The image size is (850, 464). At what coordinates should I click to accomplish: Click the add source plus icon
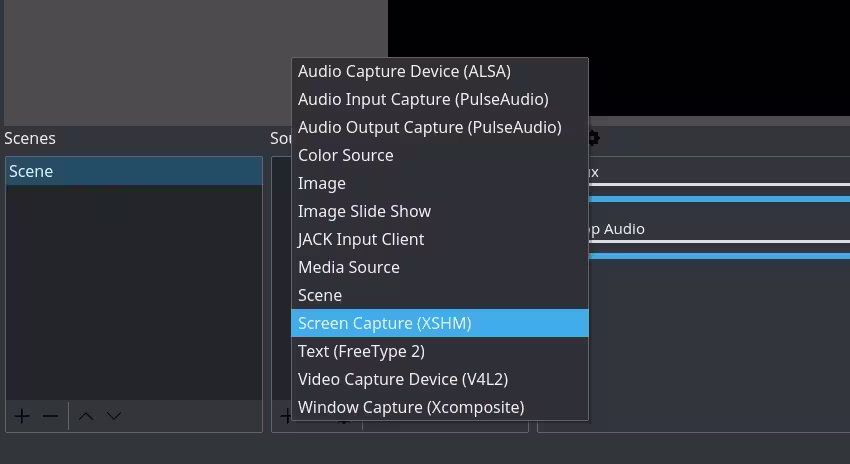click(x=285, y=416)
